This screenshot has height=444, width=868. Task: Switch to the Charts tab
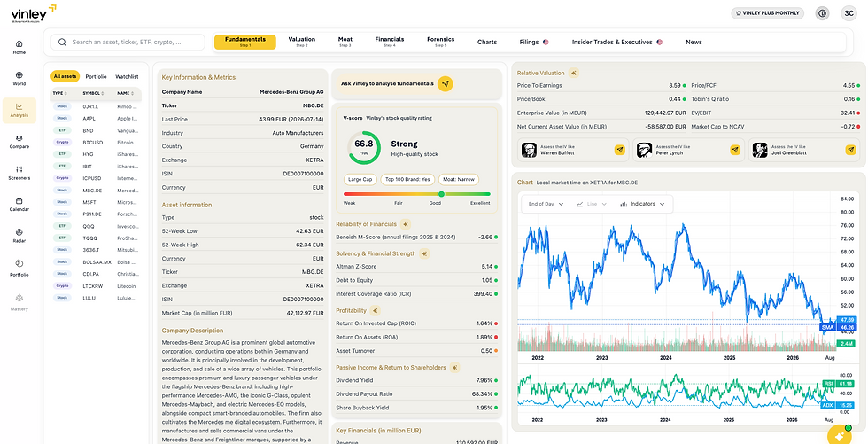coord(487,42)
